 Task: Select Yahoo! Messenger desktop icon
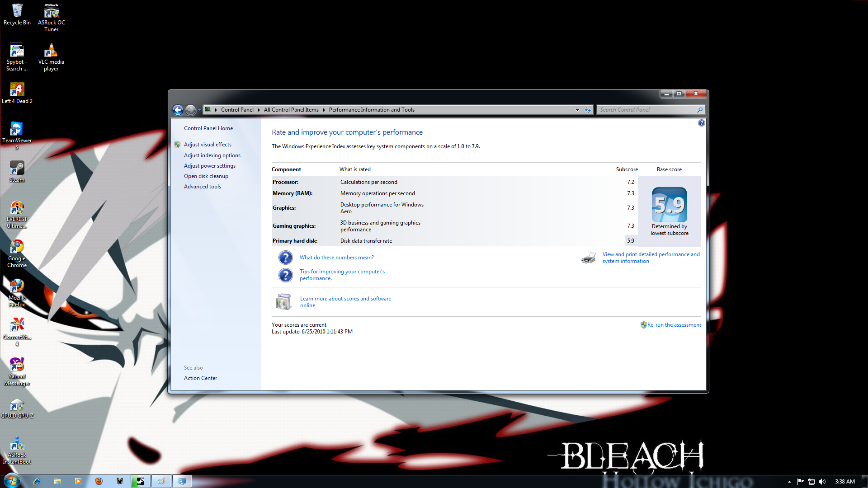(17, 371)
